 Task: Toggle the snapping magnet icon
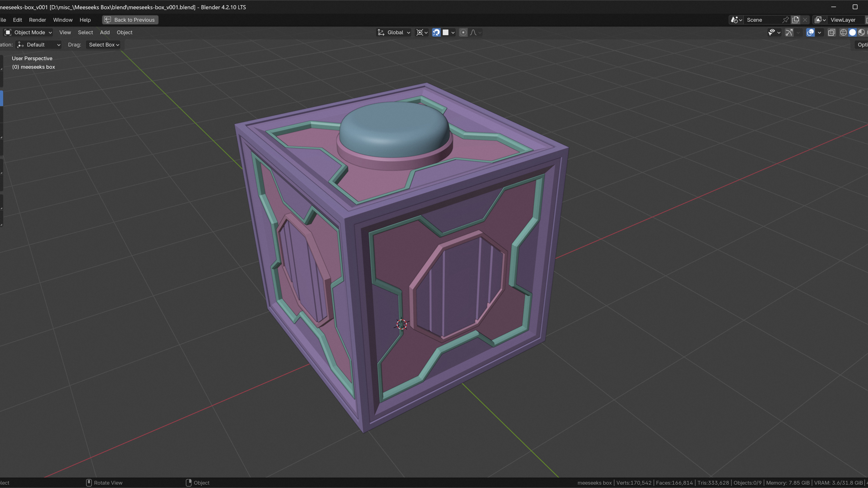pyautogui.click(x=436, y=32)
